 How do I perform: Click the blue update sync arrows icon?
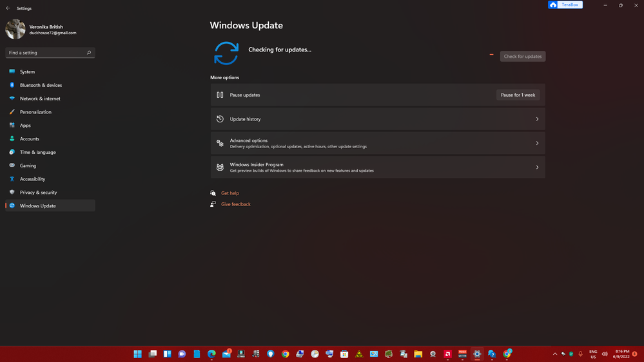click(226, 53)
